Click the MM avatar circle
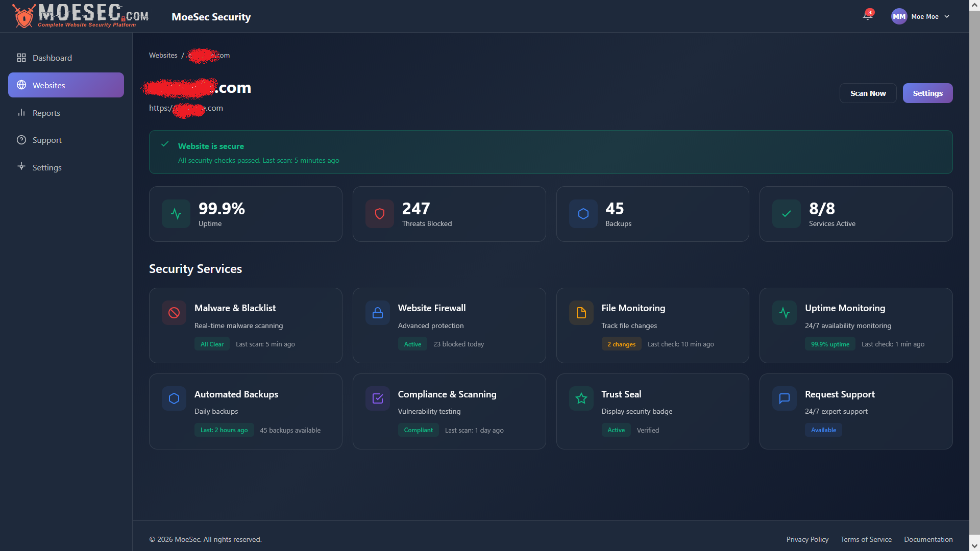 899,17
